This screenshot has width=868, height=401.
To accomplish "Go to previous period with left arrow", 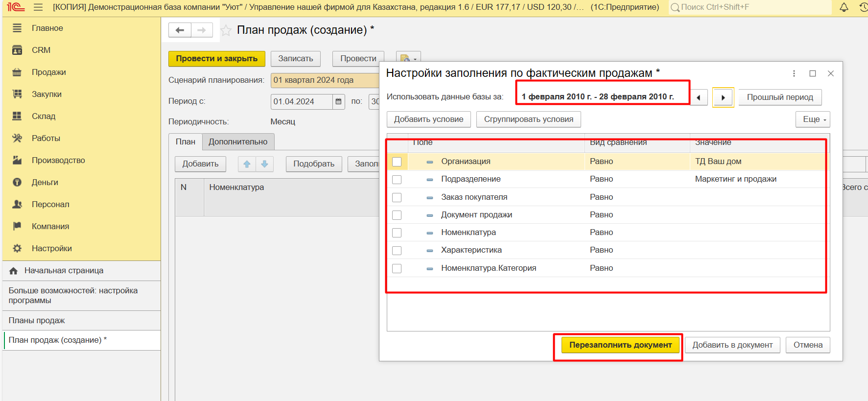I will click(699, 97).
